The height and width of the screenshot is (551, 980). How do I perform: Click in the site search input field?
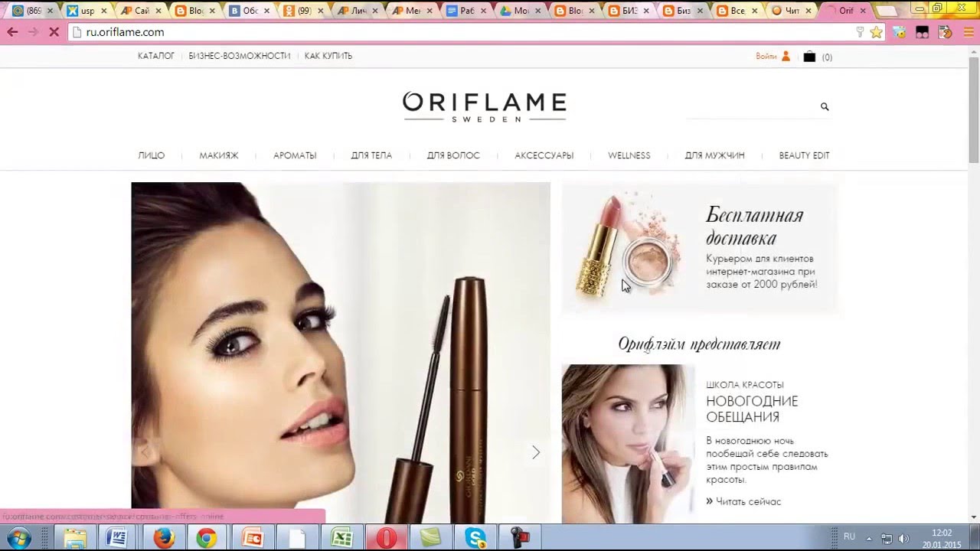point(752,107)
